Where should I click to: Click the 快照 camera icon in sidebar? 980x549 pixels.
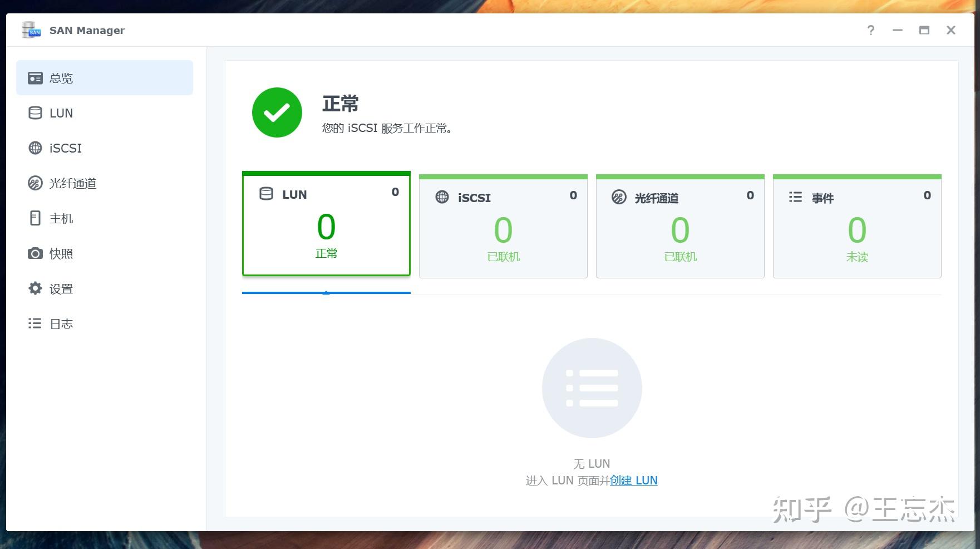point(35,253)
